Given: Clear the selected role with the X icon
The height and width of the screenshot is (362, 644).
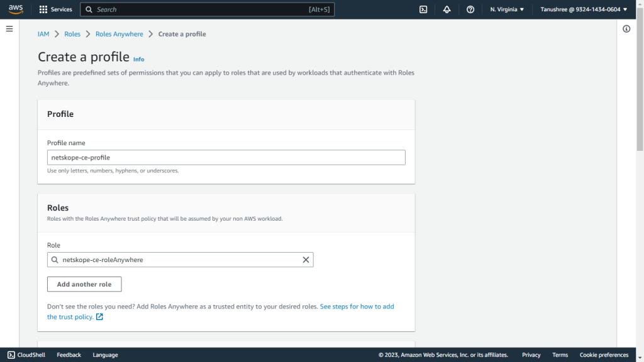Looking at the screenshot, I should point(306,260).
